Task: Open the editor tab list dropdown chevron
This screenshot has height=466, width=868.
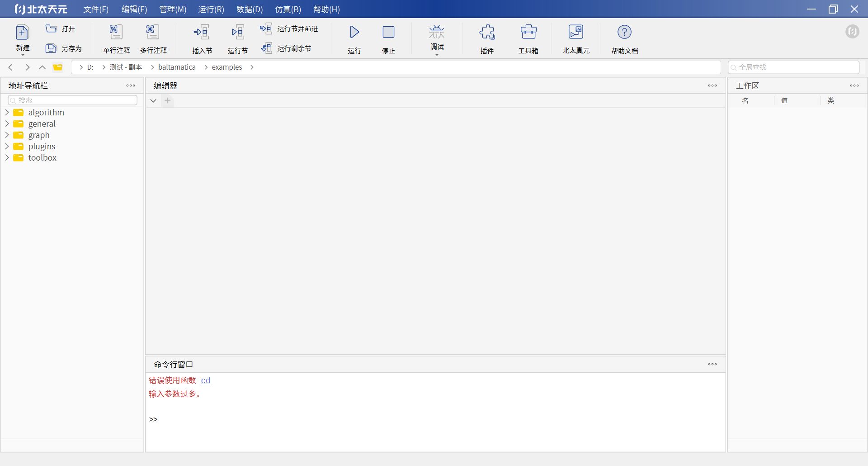Action: (153, 100)
